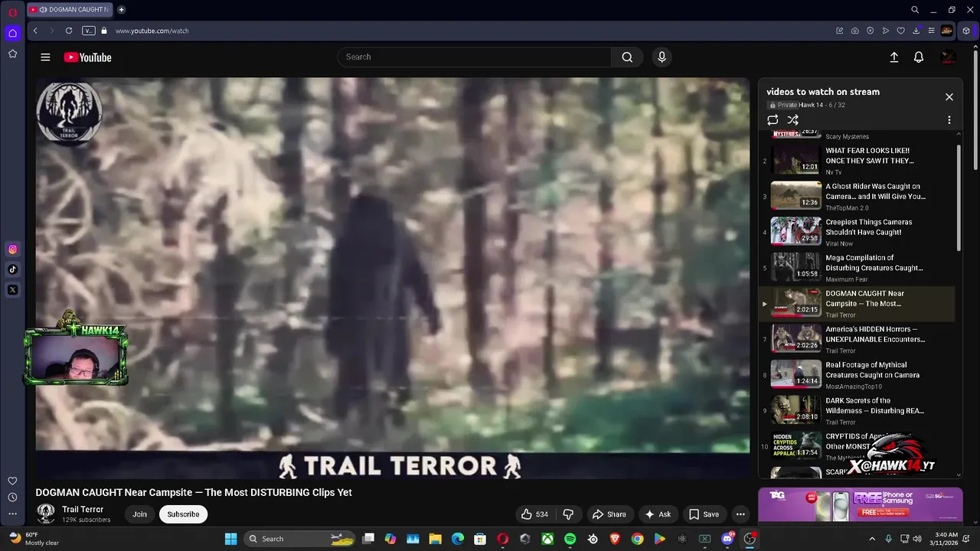Select the 'DOGMAN CAUGHT' browser tab

[70, 10]
